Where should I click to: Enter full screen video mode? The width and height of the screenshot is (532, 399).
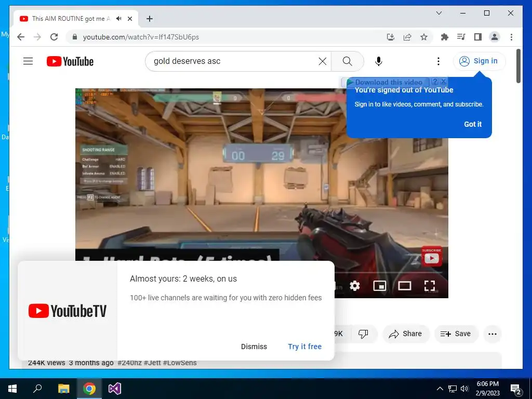(430, 286)
